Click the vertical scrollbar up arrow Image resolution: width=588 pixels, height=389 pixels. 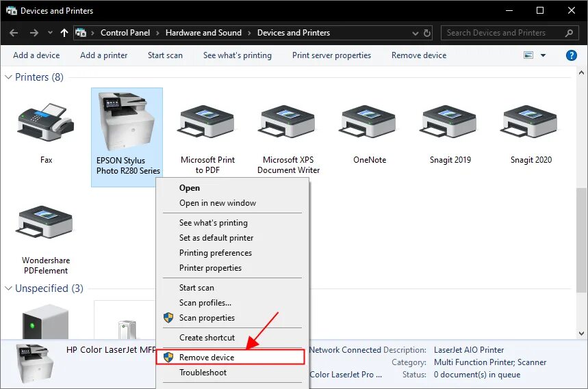coord(581,72)
